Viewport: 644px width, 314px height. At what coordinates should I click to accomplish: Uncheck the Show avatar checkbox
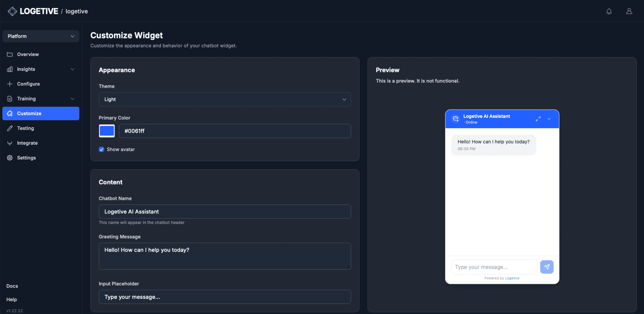coord(101,149)
